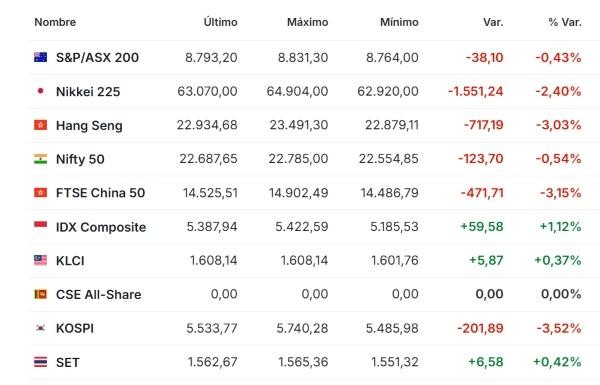The width and height of the screenshot is (600, 385).
Task: Sort by the Máximo column header
Action: pos(308,22)
